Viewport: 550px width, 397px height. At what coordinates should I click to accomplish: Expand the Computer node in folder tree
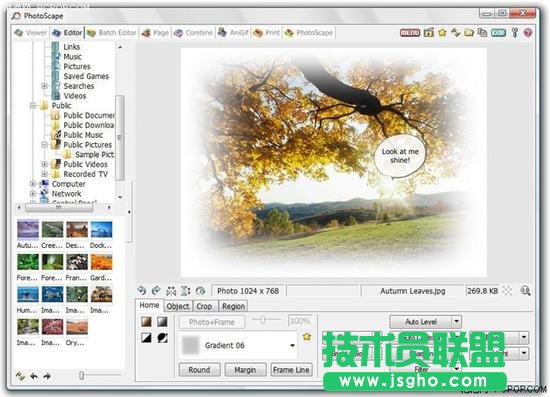[33, 183]
